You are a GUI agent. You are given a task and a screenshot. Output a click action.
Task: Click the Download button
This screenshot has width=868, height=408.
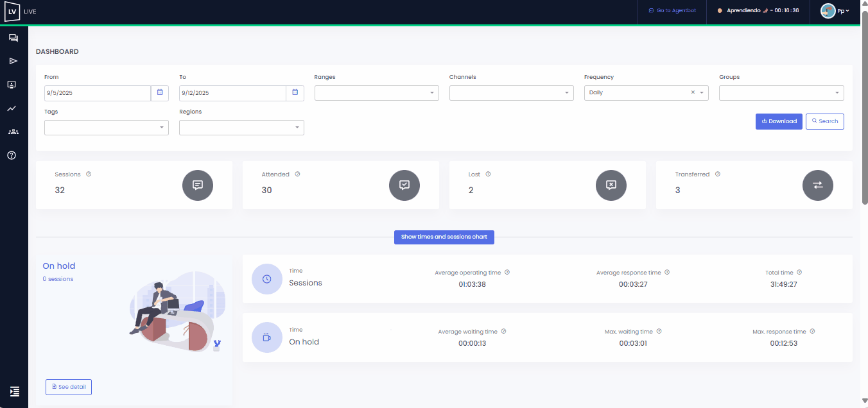tap(779, 121)
